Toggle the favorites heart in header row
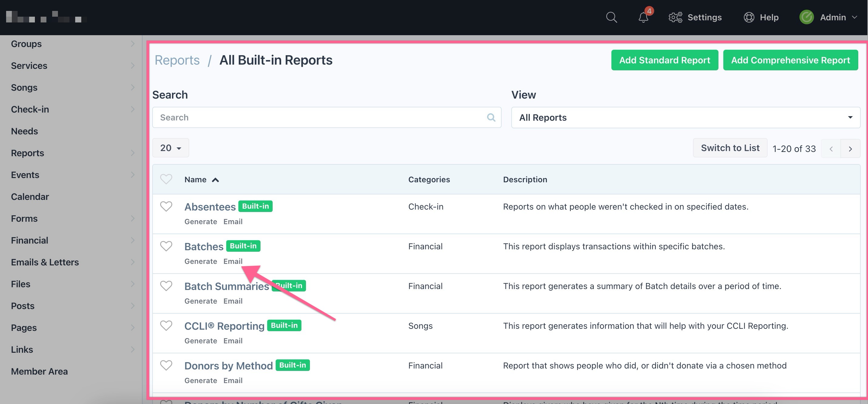 (166, 179)
